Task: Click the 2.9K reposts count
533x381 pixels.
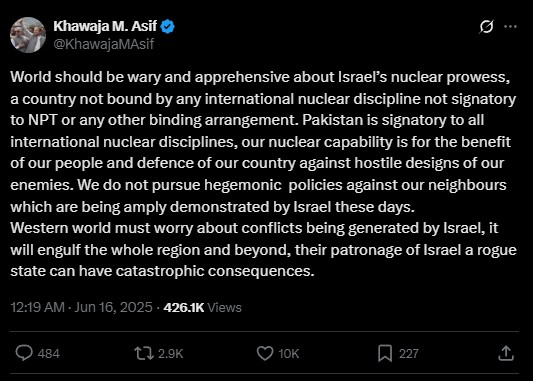Action: pos(171,354)
